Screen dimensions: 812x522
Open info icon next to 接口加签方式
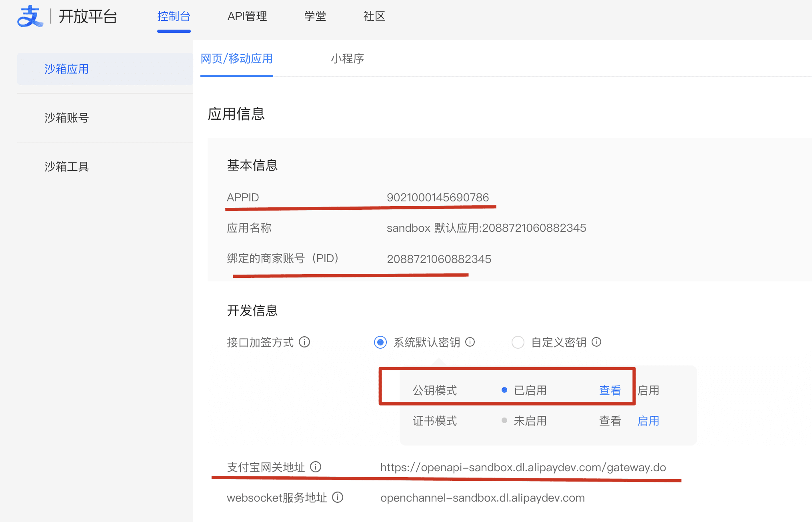[304, 342]
